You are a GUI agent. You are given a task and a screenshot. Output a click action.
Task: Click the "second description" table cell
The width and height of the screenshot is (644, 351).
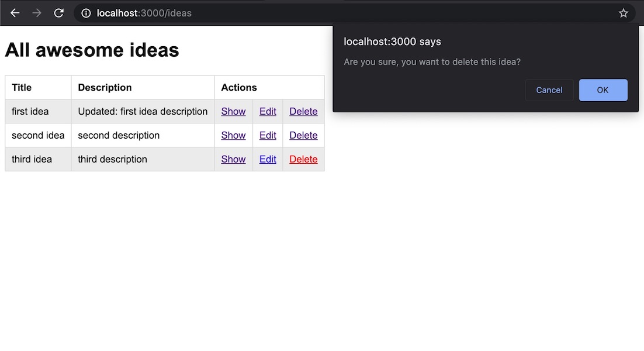tap(119, 135)
